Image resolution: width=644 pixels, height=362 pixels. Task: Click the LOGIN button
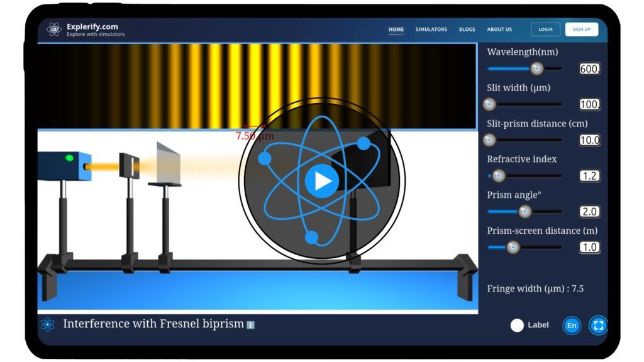pyautogui.click(x=545, y=29)
